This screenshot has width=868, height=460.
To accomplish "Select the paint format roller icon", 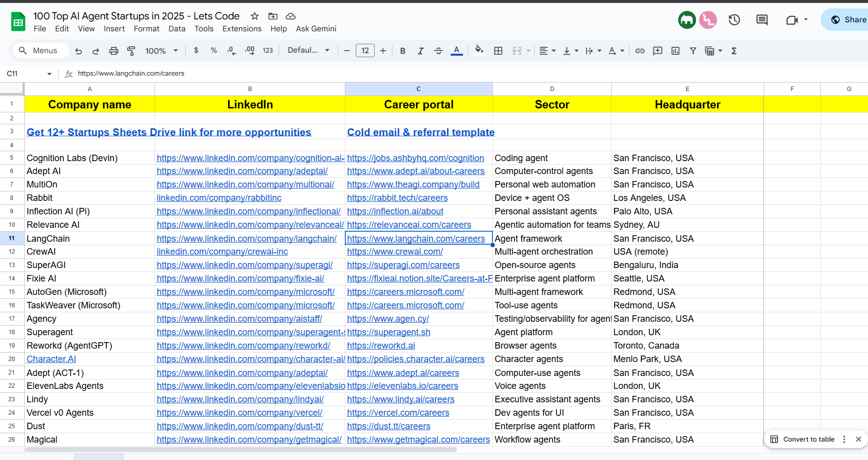I will pos(131,51).
